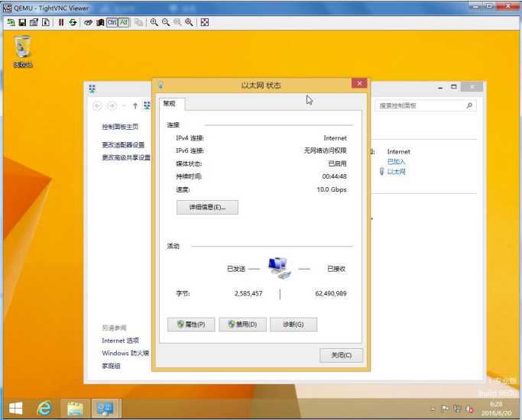Click the 已加入 homegroup link
This screenshot has width=522, height=420.
pos(396,162)
